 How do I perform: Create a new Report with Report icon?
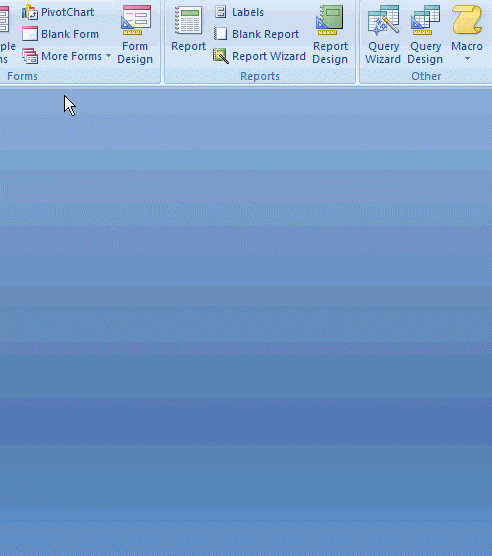point(189,20)
